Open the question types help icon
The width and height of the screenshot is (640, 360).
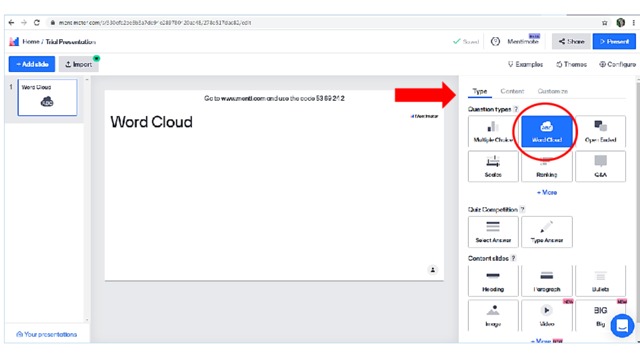coord(516,109)
